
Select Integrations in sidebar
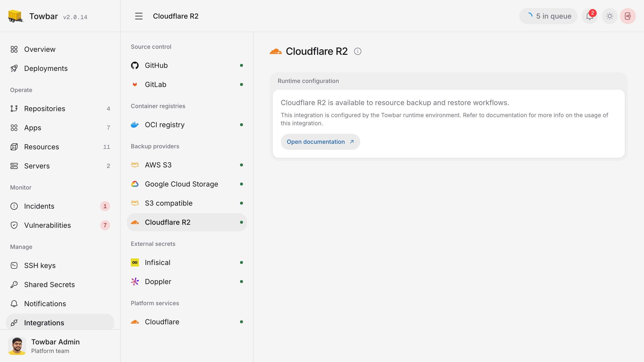click(60, 322)
